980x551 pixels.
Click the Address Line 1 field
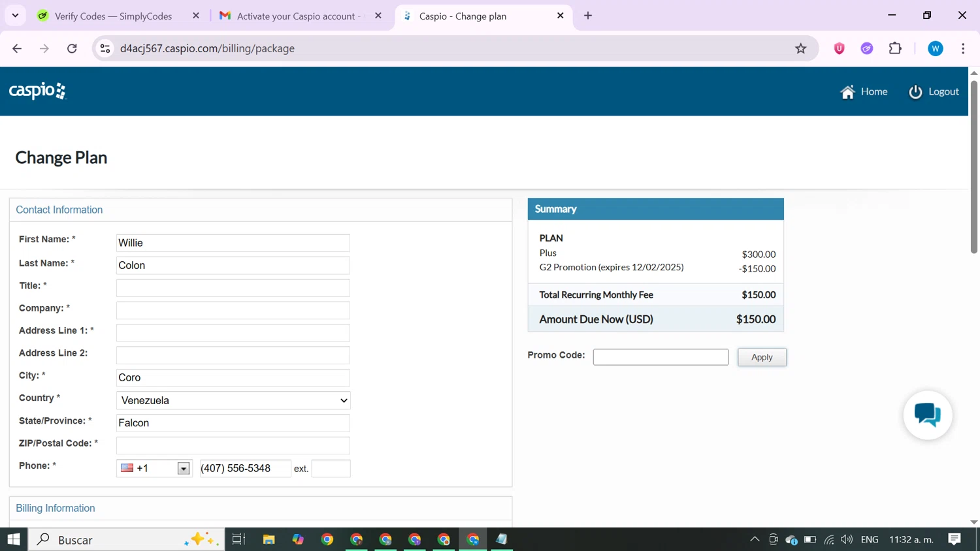233,333
